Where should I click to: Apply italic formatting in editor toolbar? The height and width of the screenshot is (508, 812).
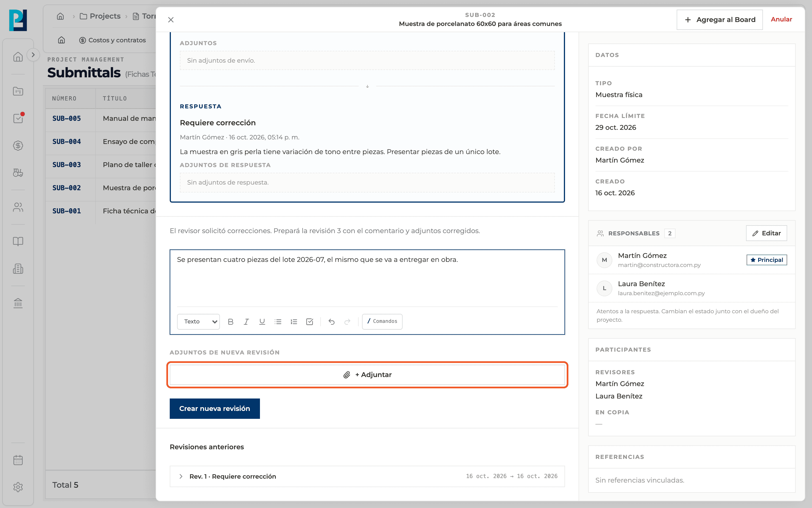point(246,321)
